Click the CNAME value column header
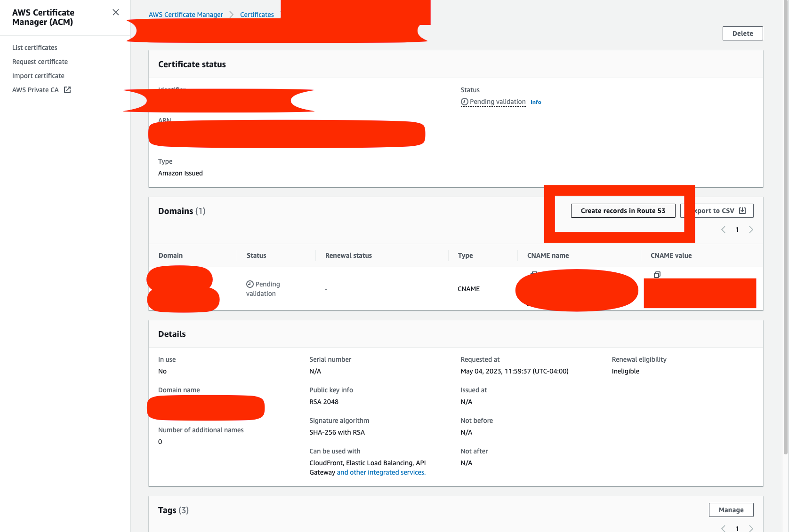 click(x=671, y=255)
